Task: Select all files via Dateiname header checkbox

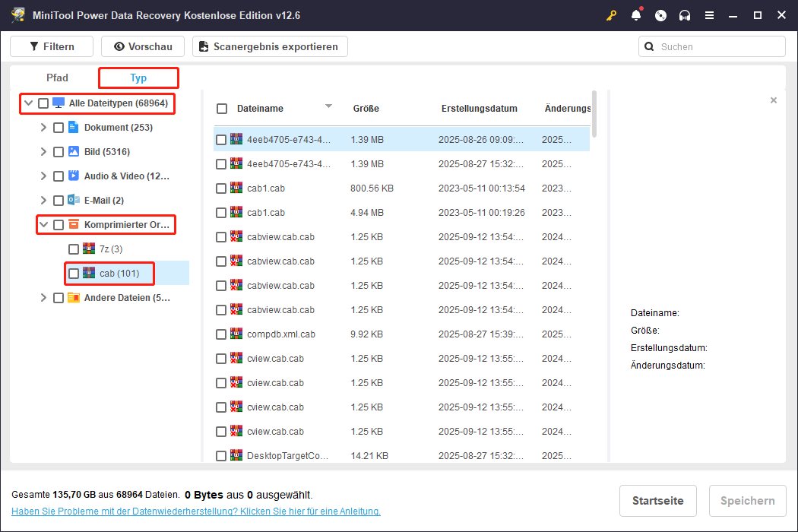Action: pos(222,109)
